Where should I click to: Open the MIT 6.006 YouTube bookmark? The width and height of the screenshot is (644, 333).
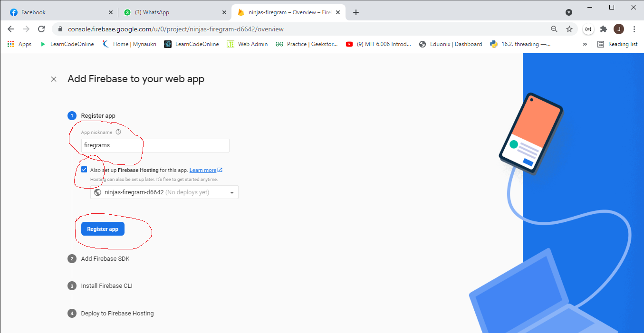(378, 44)
